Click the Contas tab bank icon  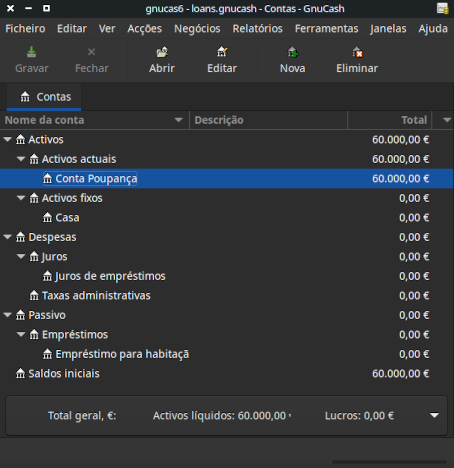tap(25, 97)
